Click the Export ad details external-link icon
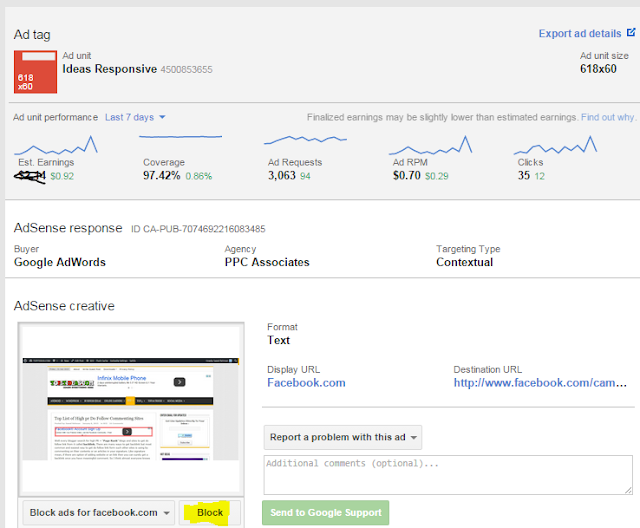 click(631, 32)
